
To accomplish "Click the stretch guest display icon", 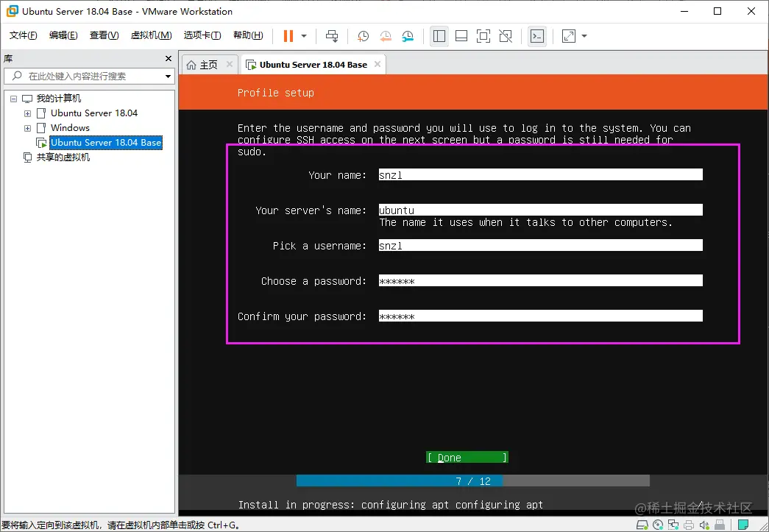I will [568, 36].
